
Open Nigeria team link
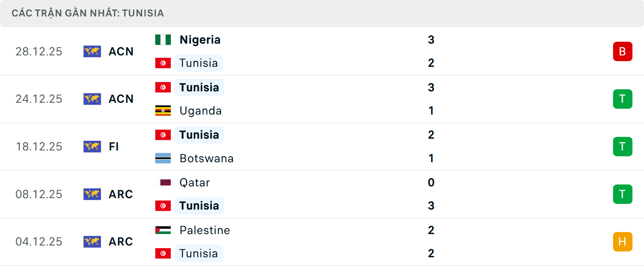(x=200, y=40)
